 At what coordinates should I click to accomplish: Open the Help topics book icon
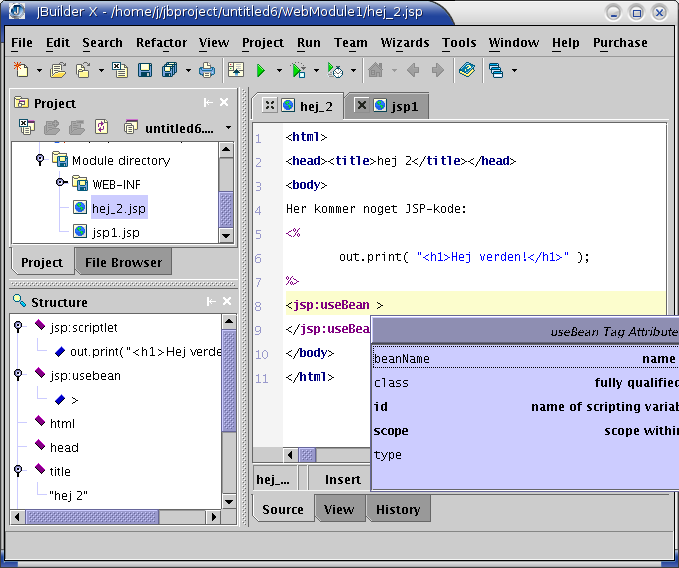[x=466, y=71]
